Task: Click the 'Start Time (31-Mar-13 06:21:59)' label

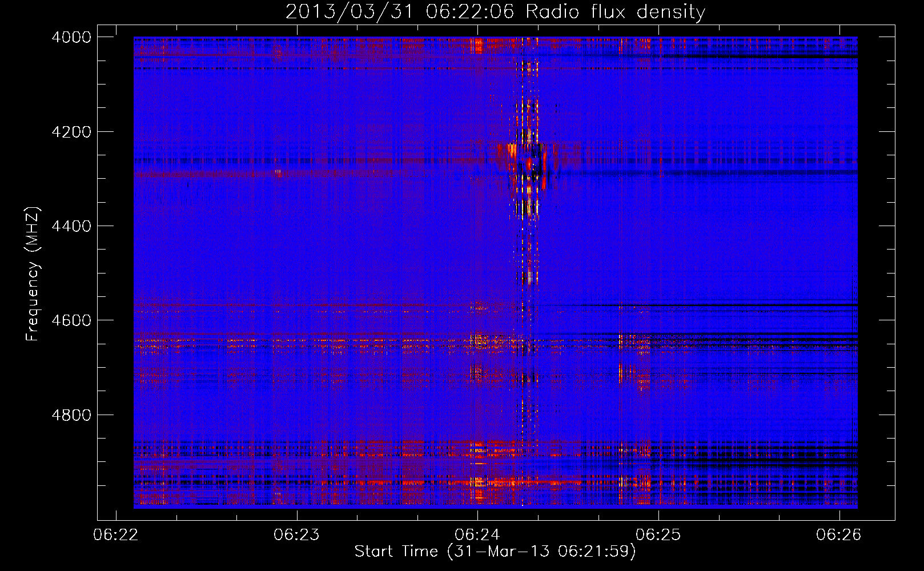Action: [495, 552]
